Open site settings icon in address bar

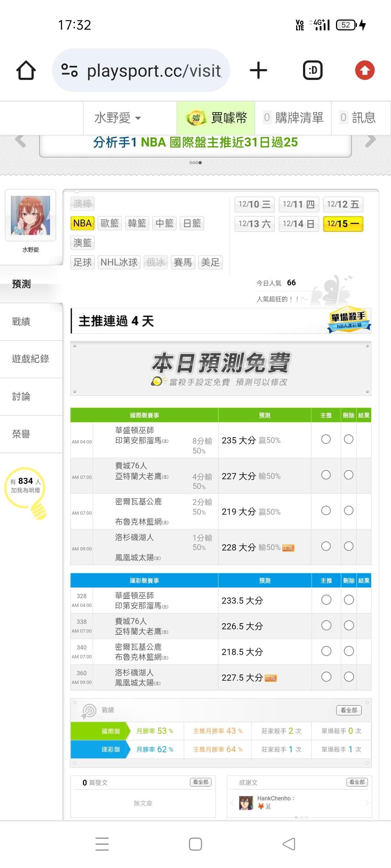coord(70,70)
